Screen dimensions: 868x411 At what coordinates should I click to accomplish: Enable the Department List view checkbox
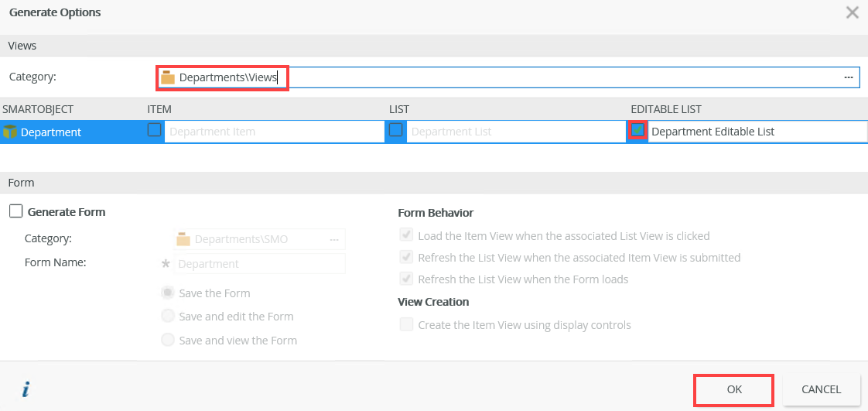coord(396,130)
